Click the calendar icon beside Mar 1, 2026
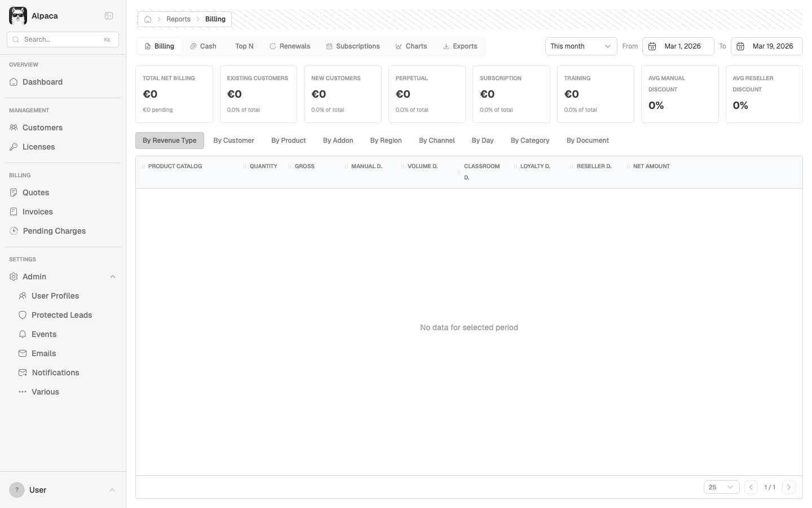812x508 pixels. click(652, 46)
